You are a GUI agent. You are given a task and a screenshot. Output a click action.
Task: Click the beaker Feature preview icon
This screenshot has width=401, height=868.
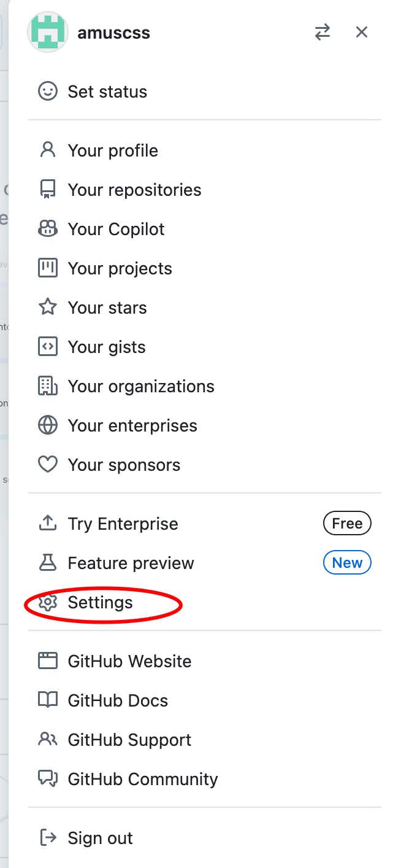click(47, 563)
